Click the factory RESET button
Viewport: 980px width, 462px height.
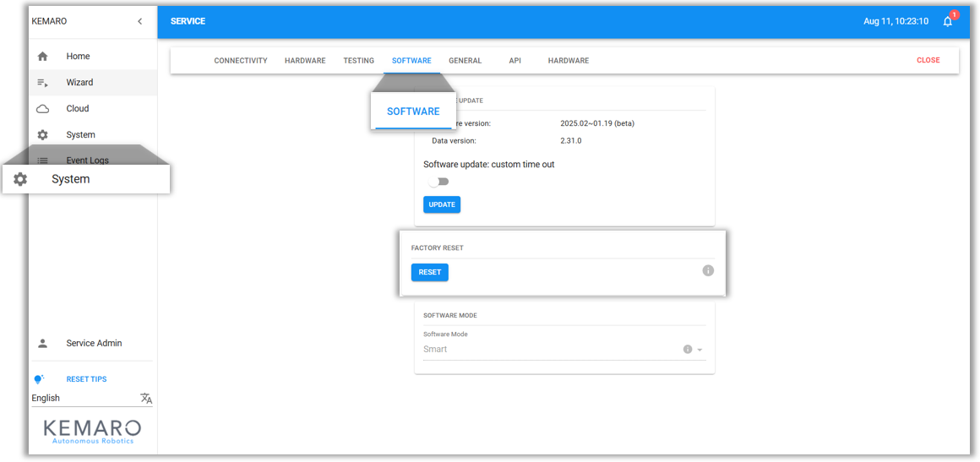pyautogui.click(x=429, y=273)
